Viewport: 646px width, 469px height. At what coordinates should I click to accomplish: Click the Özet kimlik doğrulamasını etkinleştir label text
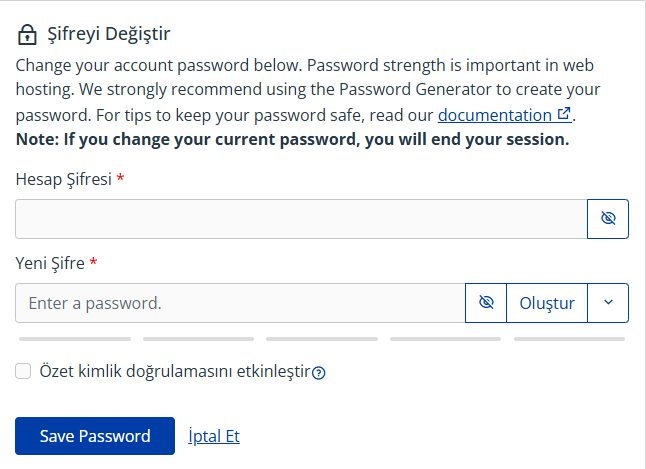pos(174,372)
